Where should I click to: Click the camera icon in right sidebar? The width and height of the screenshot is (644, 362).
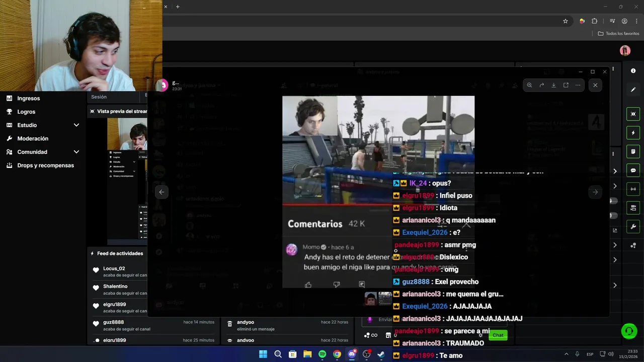[633, 208]
